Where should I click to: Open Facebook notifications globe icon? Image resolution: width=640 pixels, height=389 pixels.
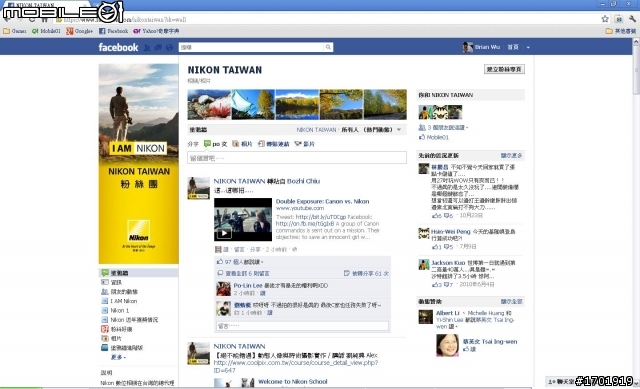click(x=169, y=48)
